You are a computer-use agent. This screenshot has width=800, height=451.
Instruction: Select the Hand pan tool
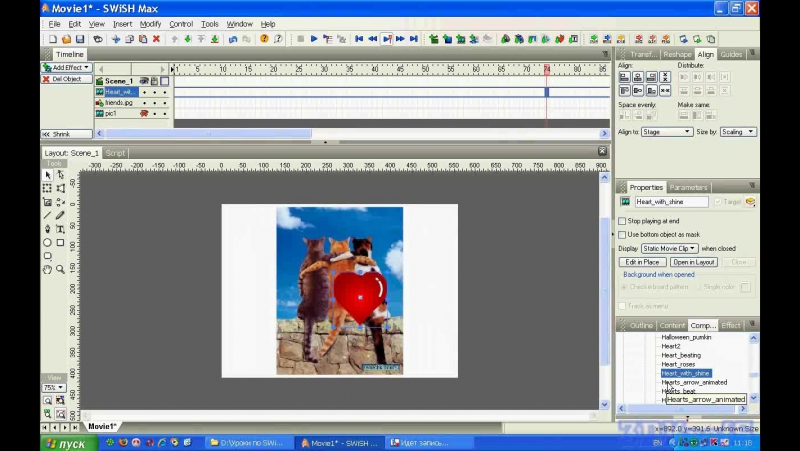pyautogui.click(x=47, y=269)
